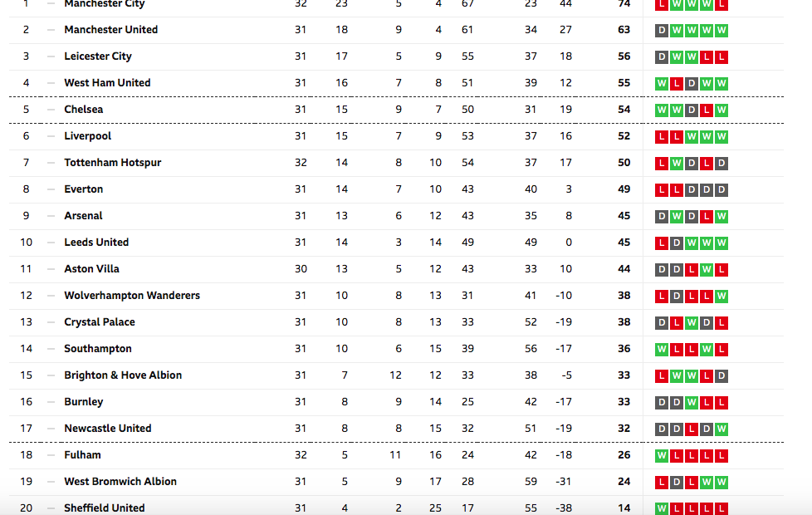This screenshot has height=515, width=812.
Task: Select Liverpool in the table
Action: click(x=87, y=135)
